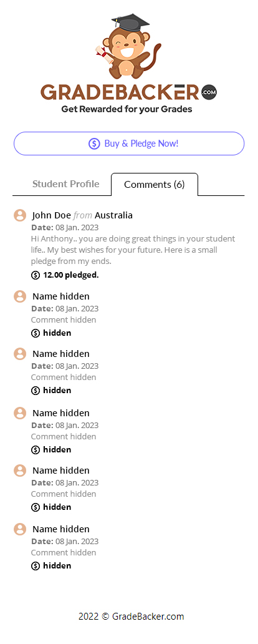Click the avatar of the first hidden-name commenter
Viewport: 258px width, 644px height.
[20, 296]
